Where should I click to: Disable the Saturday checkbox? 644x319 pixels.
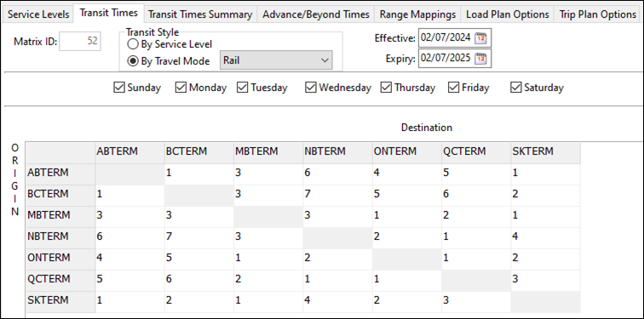click(x=516, y=88)
